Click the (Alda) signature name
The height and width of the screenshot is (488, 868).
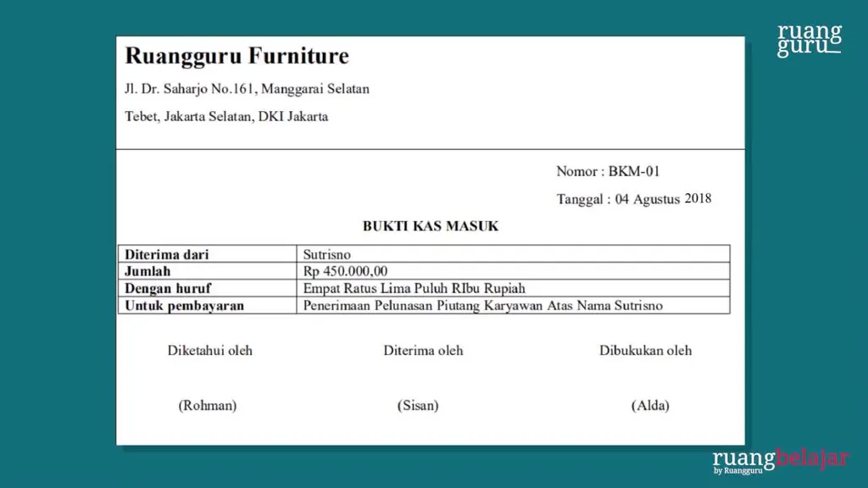point(650,406)
